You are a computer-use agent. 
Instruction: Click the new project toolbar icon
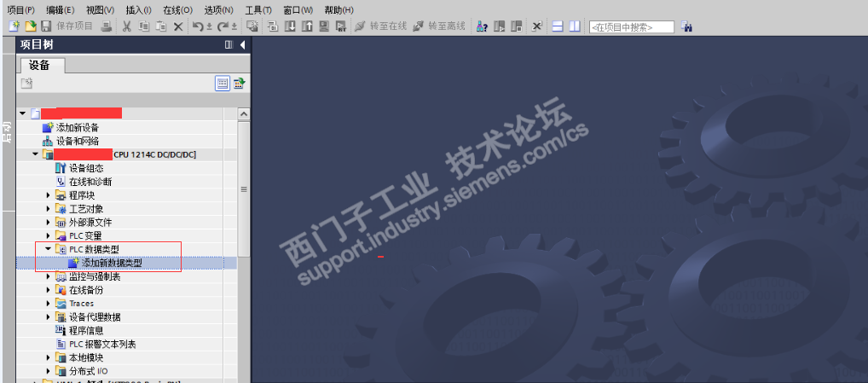coord(14,26)
